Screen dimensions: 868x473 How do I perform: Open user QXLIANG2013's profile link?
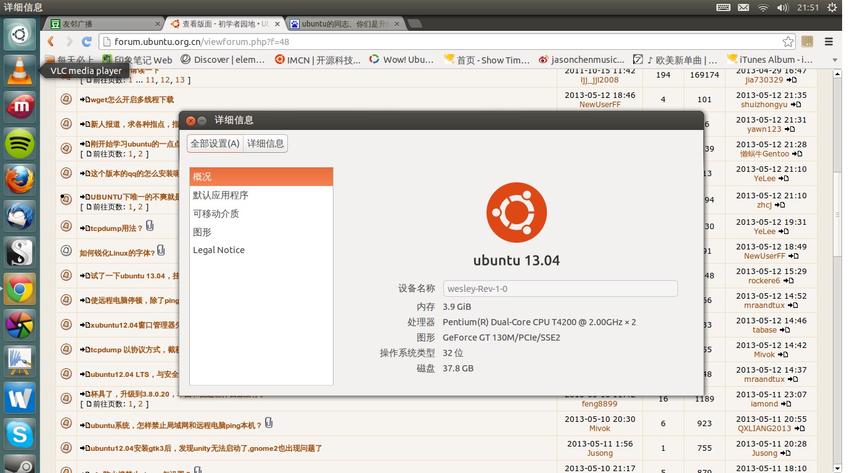click(764, 428)
